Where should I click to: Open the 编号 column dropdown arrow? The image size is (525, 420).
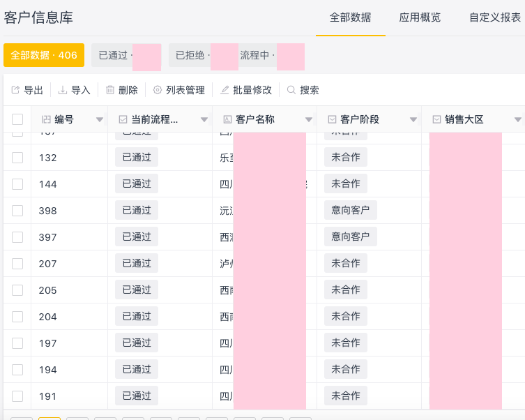click(x=99, y=120)
